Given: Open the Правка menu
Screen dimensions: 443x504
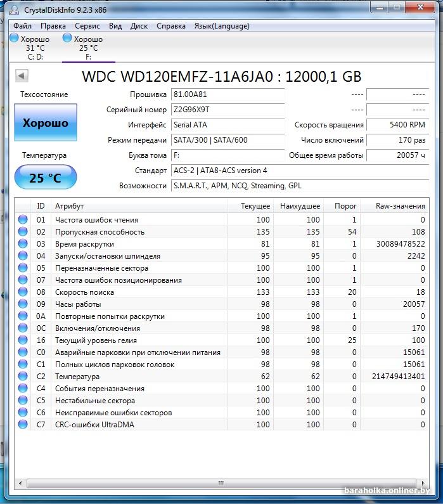Looking at the screenshot, I should coord(53,26).
